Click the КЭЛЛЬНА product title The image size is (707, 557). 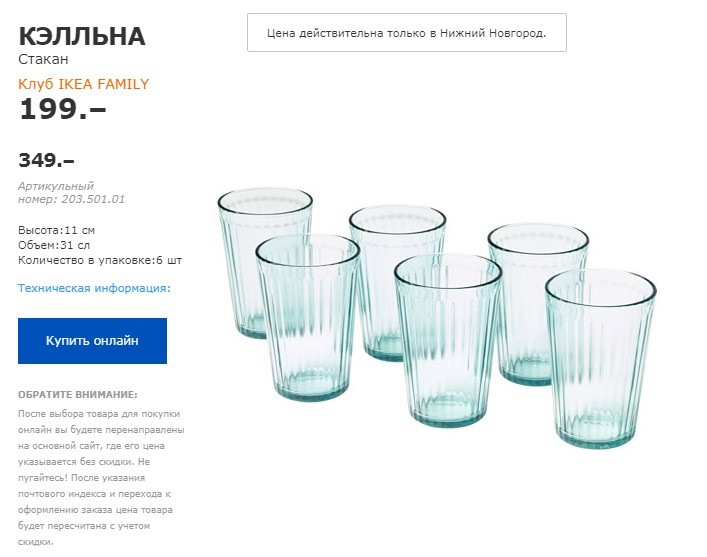[82, 36]
